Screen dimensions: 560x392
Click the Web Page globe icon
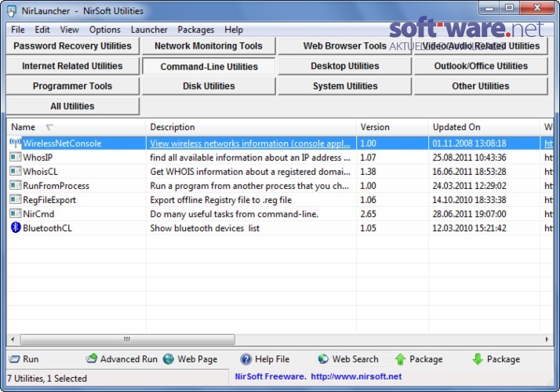tap(169, 359)
